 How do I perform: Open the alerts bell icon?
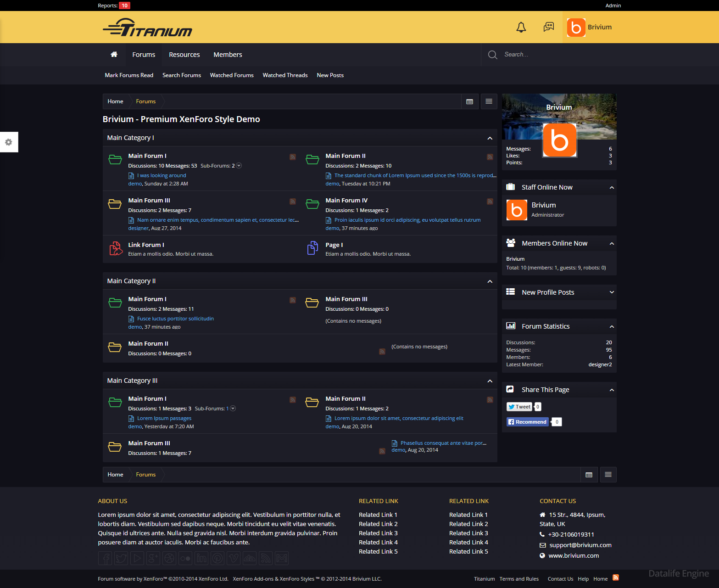coord(521,27)
